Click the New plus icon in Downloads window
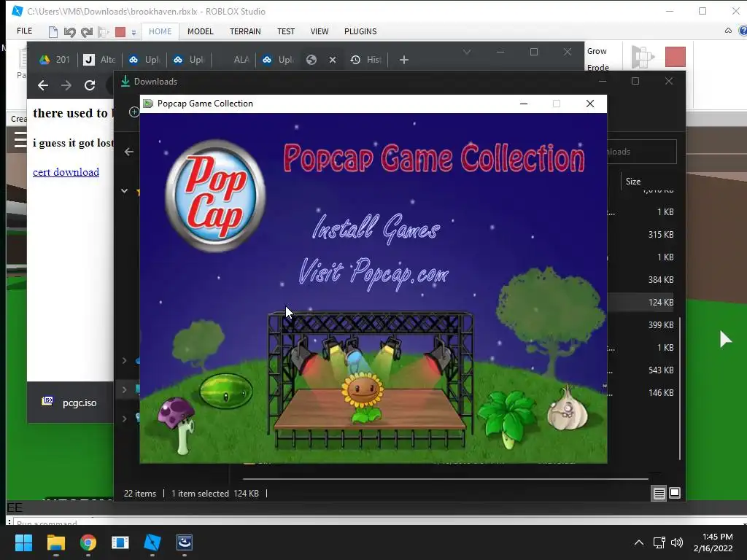Screen dimensions: 747x560 (x=134, y=112)
